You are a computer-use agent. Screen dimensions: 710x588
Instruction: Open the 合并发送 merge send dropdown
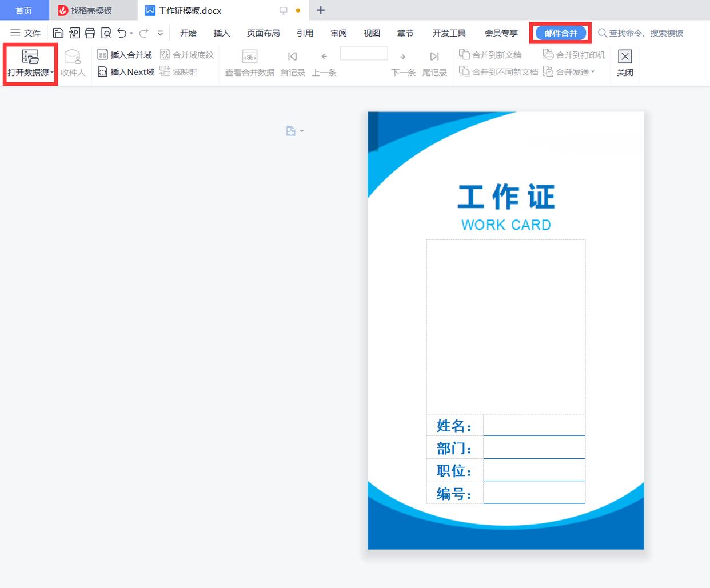pos(569,72)
